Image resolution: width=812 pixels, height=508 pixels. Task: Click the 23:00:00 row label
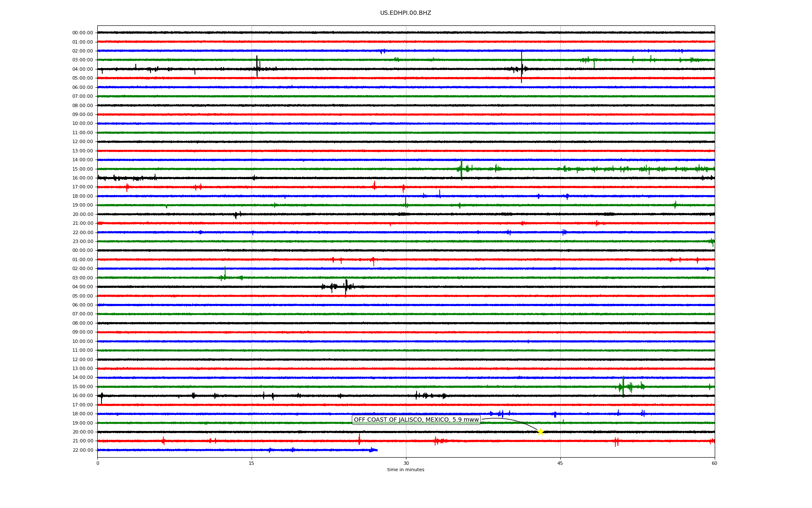coord(82,242)
